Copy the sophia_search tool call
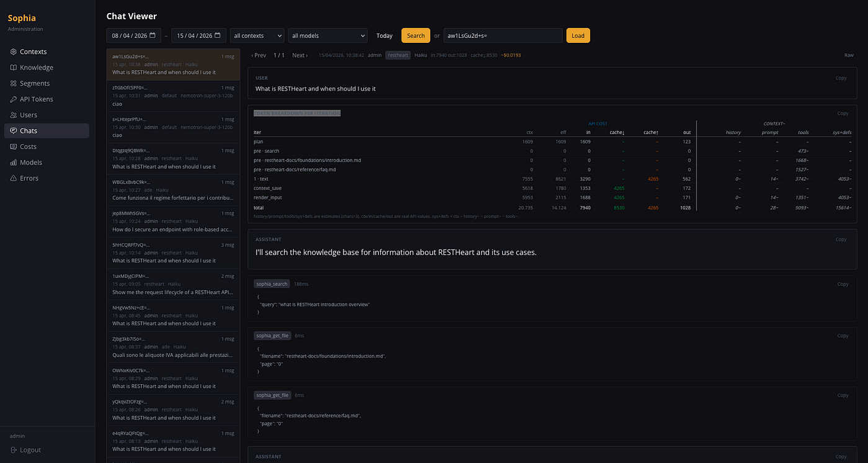Image resolution: width=868 pixels, height=463 pixels. 843,284
